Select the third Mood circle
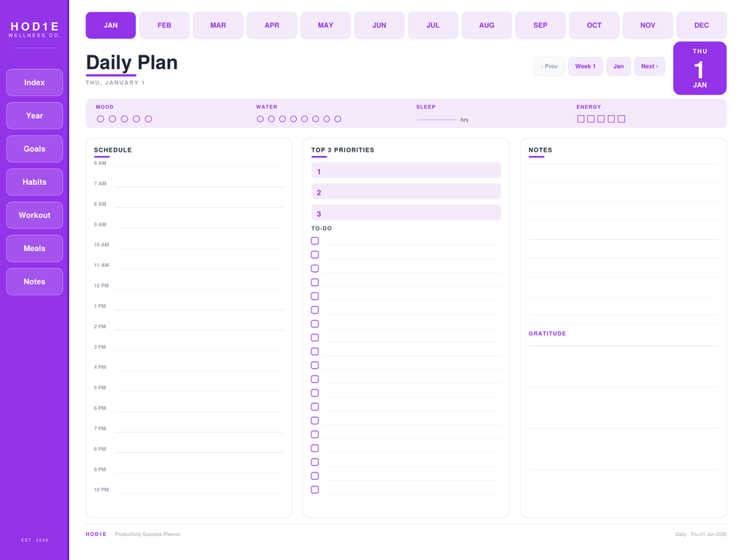The width and height of the screenshot is (747, 560). pyautogui.click(x=124, y=119)
